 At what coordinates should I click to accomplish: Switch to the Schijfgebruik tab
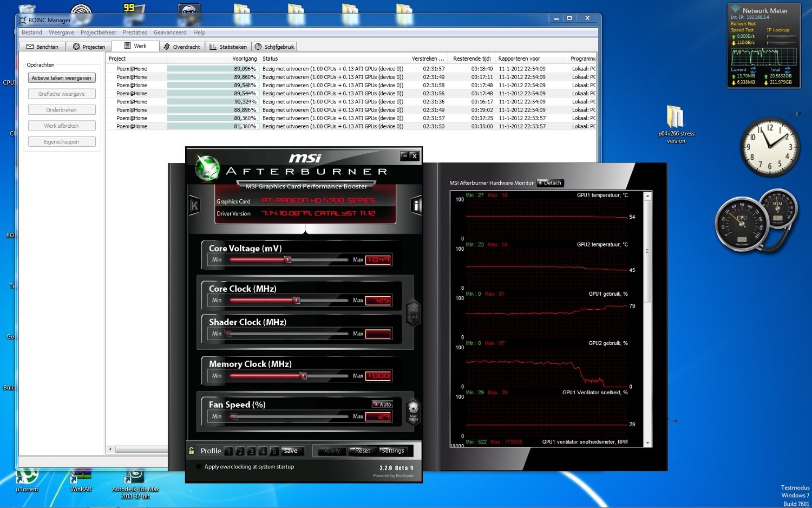(274, 47)
